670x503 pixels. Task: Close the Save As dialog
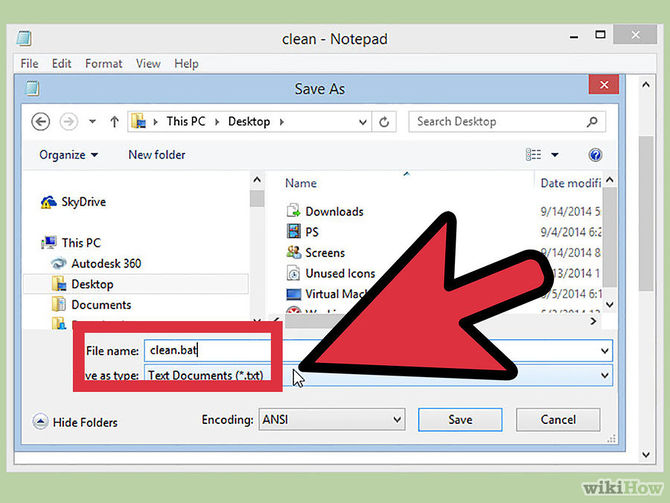coord(604,85)
